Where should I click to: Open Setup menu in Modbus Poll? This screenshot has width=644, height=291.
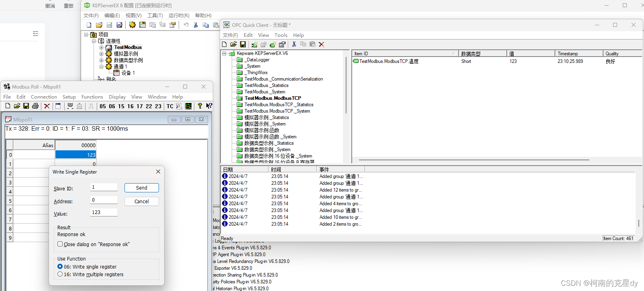coord(69,97)
